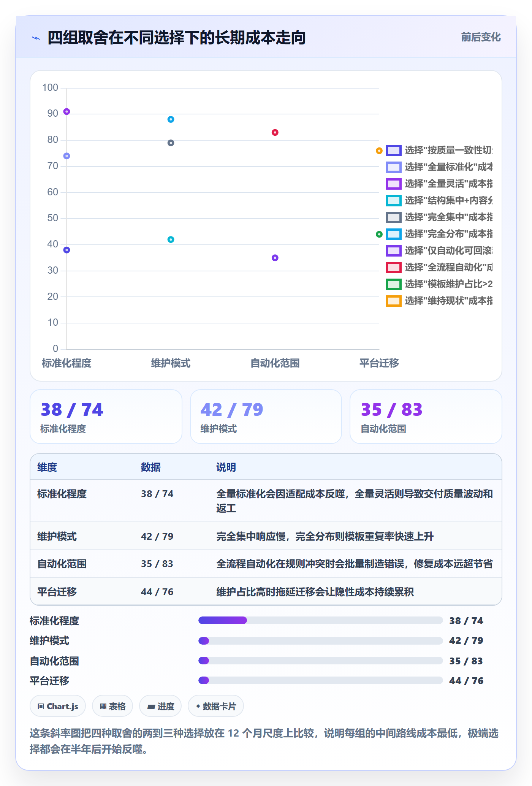Click the gray data point at 79 on 维护模式
The image size is (532, 786).
click(171, 143)
